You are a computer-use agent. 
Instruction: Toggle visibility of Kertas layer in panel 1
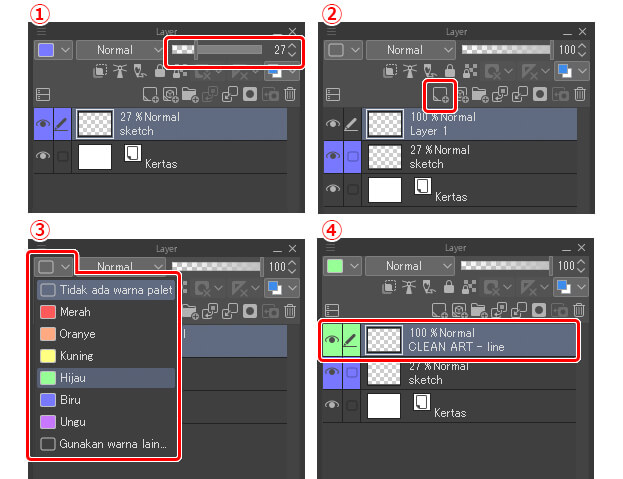[x=43, y=156]
